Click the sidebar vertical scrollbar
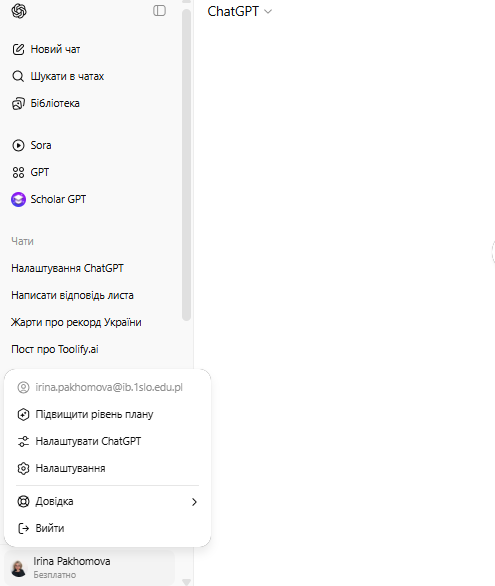The height and width of the screenshot is (586, 495). point(186,164)
